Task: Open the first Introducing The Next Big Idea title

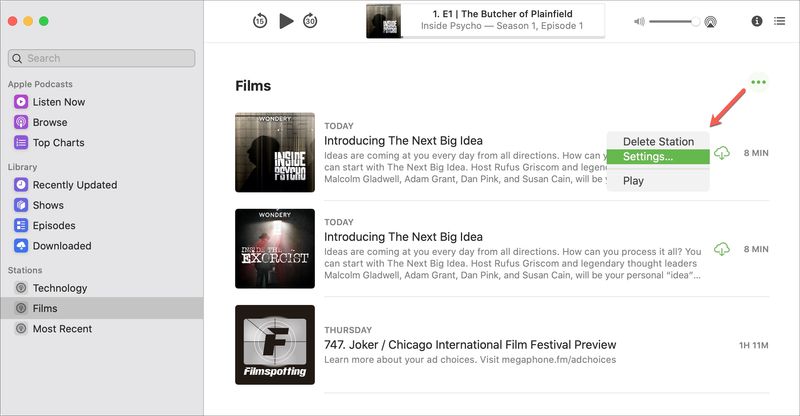Action: [403, 140]
